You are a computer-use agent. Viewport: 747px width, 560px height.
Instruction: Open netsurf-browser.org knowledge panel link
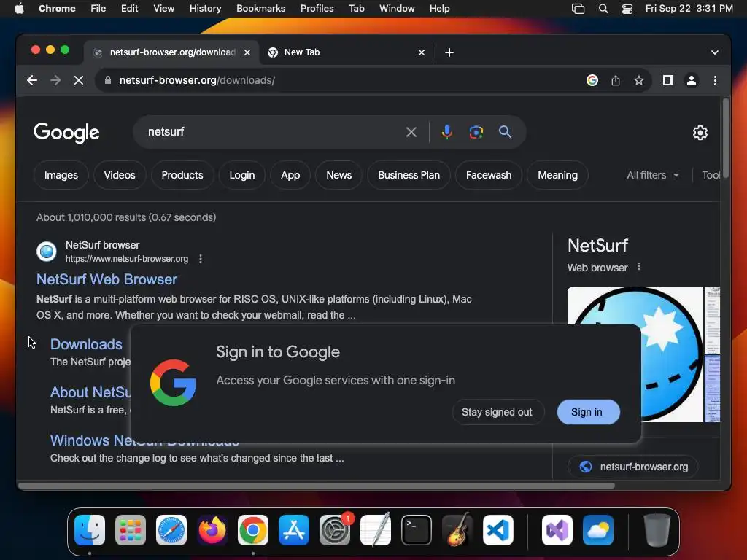[633, 467]
